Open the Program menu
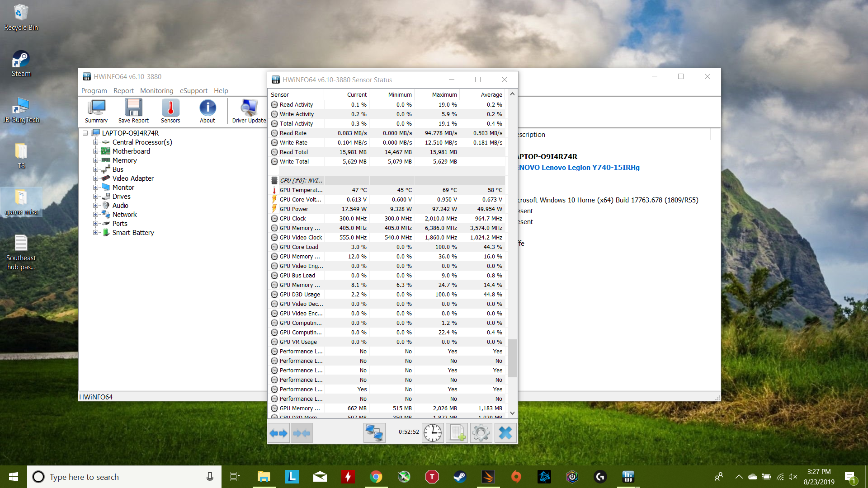868x488 pixels. [x=94, y=91]
